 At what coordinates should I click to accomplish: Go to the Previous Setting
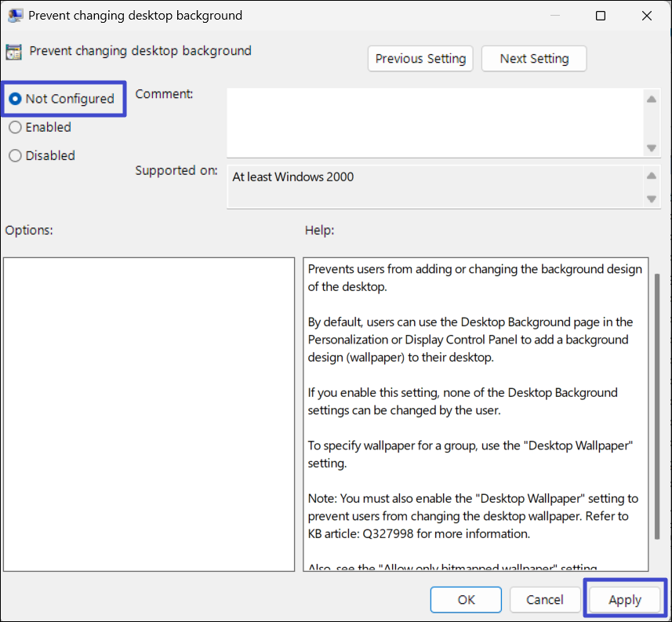coord(420,59)
